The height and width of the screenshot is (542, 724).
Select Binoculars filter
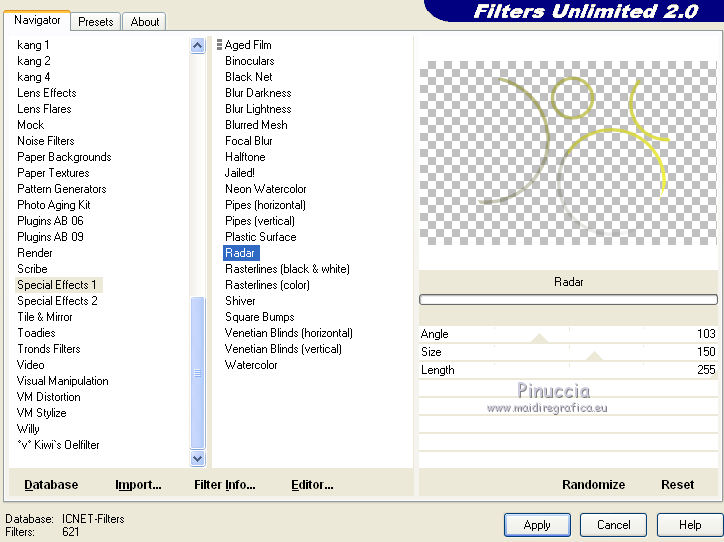coord(249,61)
